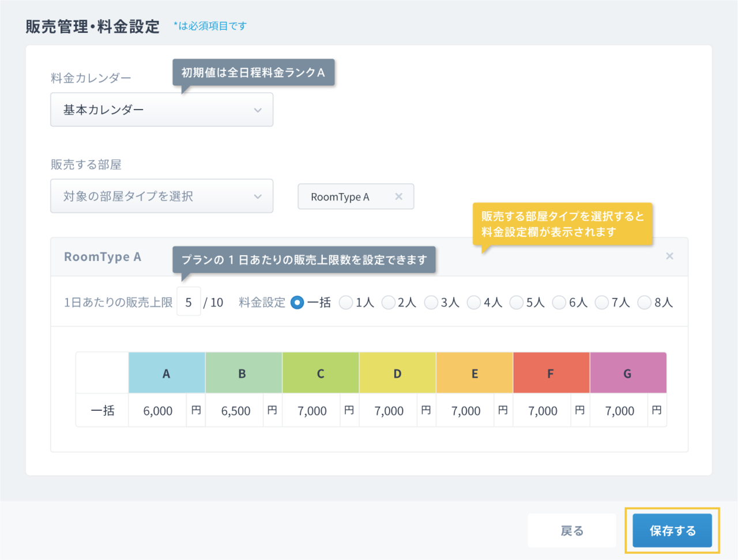Edit the rank B price 6,500 field
The image size is (738, 560).
(235, 411)
